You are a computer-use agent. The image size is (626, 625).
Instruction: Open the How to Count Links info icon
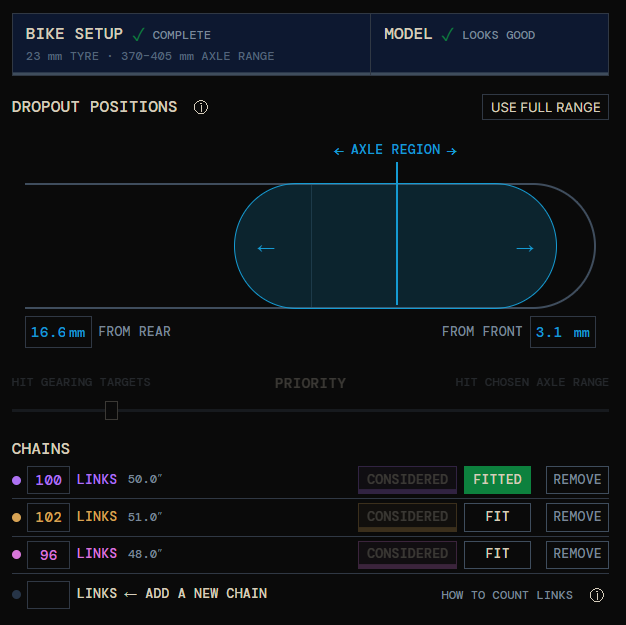pyautogui.click(x=597, y=595)
